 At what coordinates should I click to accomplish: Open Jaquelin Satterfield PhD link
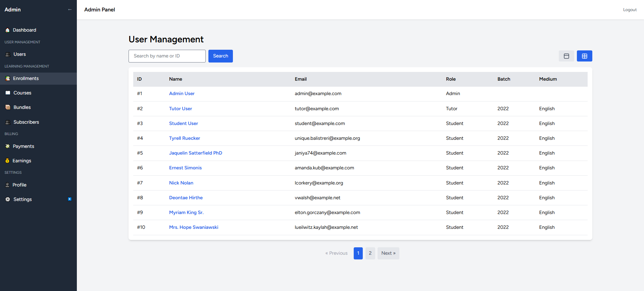coord(196,153)
